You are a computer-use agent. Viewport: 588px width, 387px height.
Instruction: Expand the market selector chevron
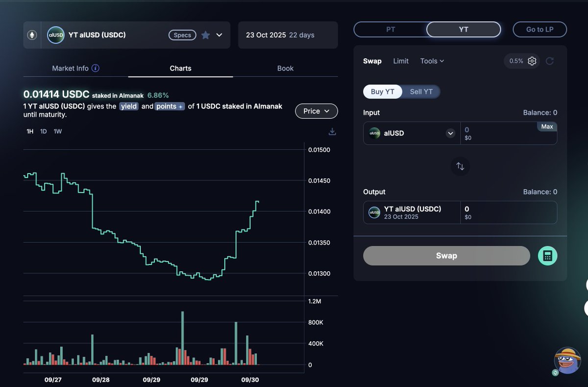(x=219, y=35)
